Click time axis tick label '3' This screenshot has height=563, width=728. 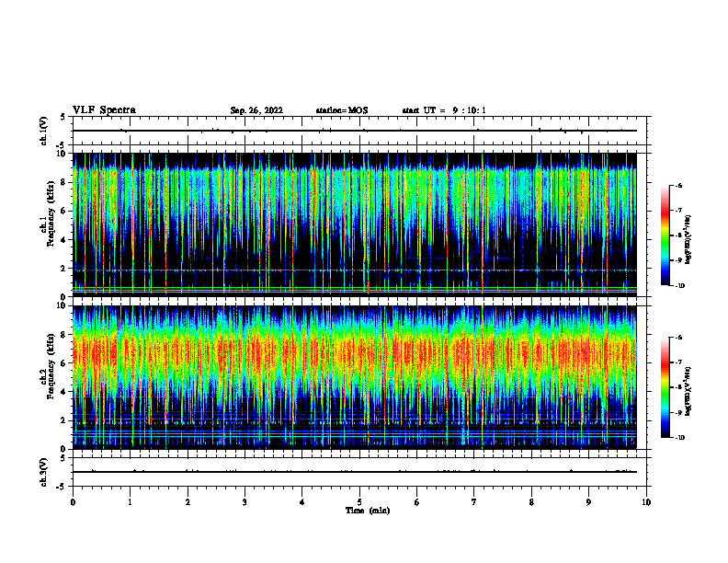245,502
